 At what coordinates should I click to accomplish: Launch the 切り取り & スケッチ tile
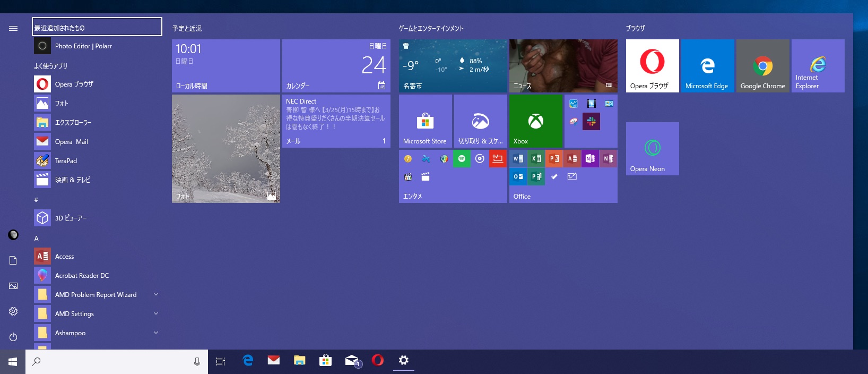480,121
